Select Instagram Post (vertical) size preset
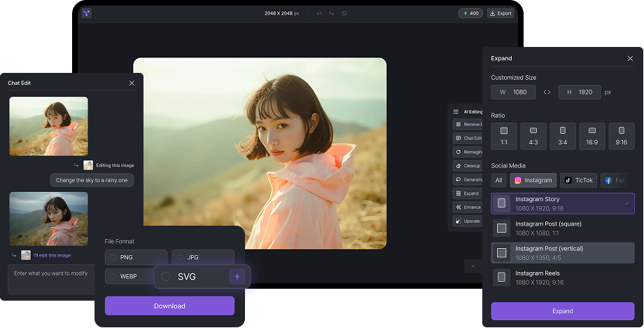Screen dimensions: 644x328 [x=563, y=252]
